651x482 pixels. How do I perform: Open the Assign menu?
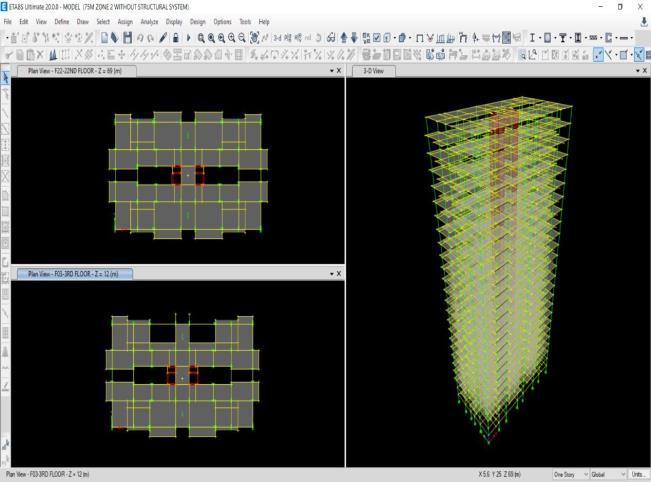click(x=125, y=22)
